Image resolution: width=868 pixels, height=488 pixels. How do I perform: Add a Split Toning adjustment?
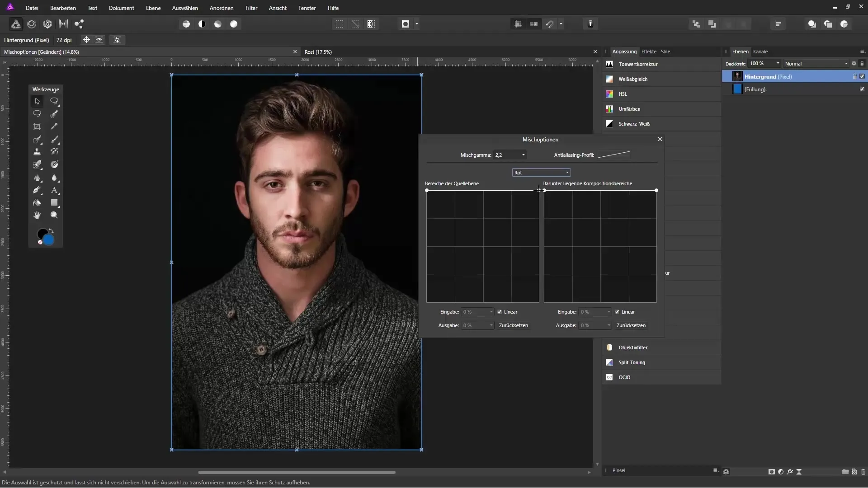pos(661,362)
